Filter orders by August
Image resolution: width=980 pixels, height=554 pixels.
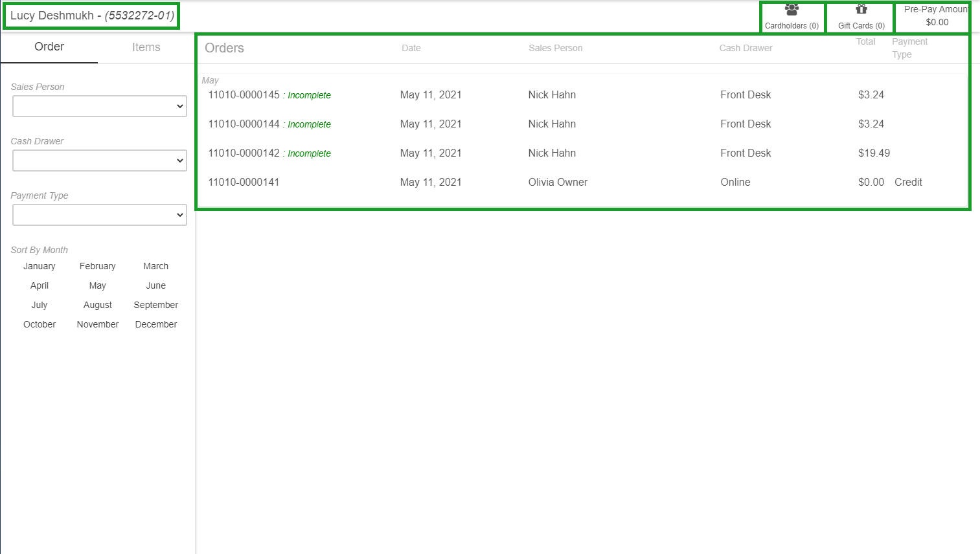(98, 305)
